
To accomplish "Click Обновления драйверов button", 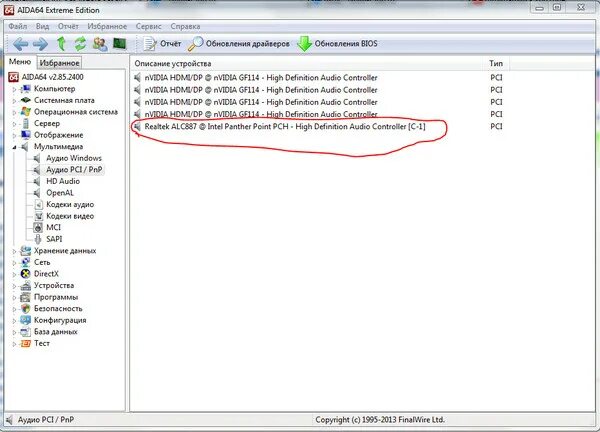I will [239, 44].
